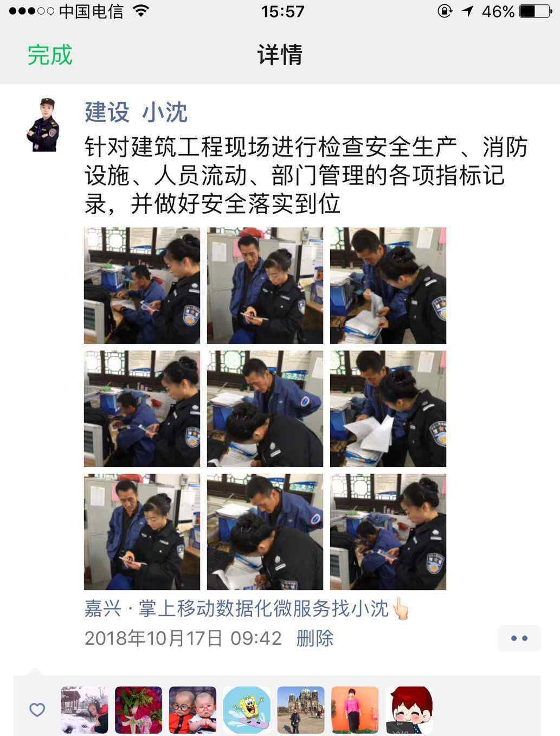Open the two babies with glasses avatar

[192, 710]
